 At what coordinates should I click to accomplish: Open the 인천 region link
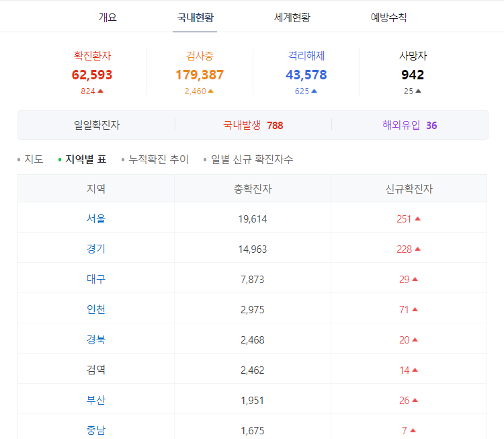tap(96, 309)
